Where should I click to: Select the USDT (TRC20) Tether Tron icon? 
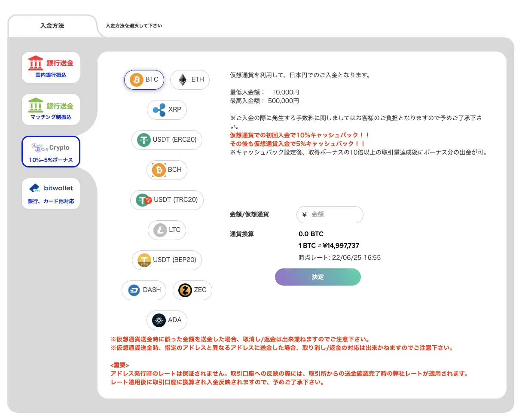coord(144,200)
